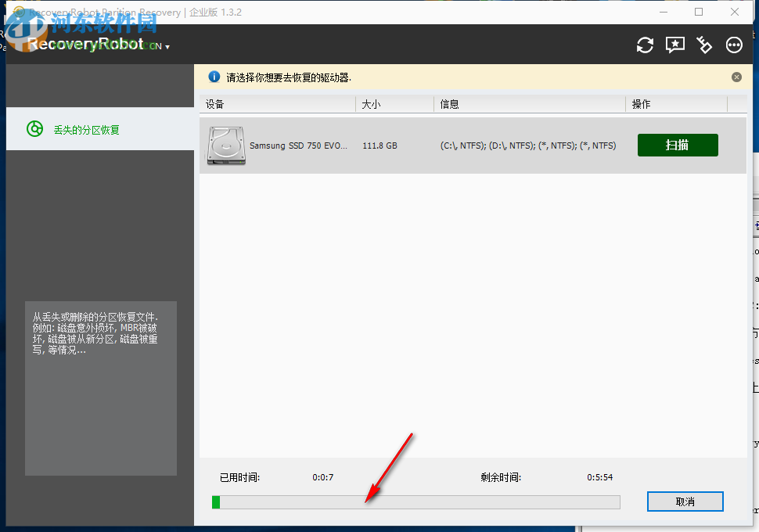This screenshot has width=759, height=532.
Task: Dismiss the drive selection notification with its X
Action: click(736, 77)
